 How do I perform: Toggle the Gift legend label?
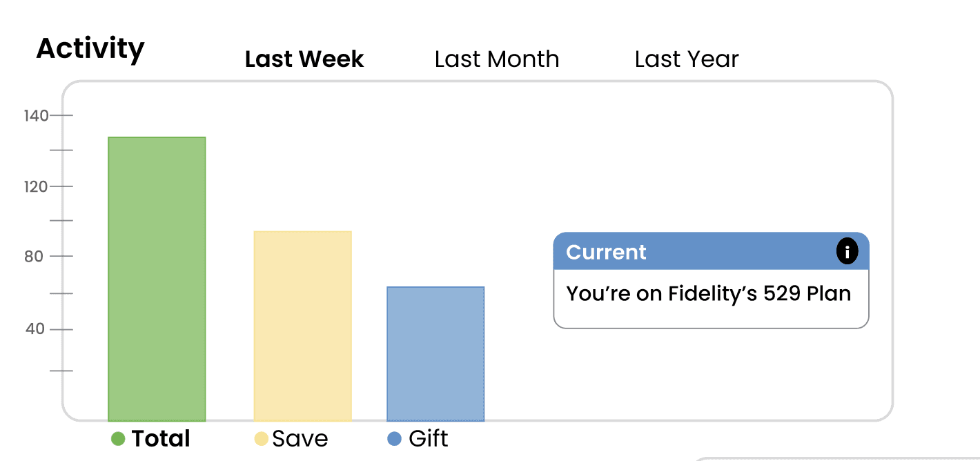429,438
